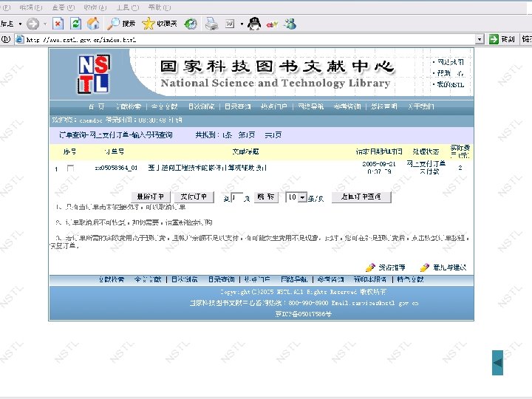Open the 编辑(E) menu
Image resolution: width=532 pixels, height=399 pixels.
[31, 7]
